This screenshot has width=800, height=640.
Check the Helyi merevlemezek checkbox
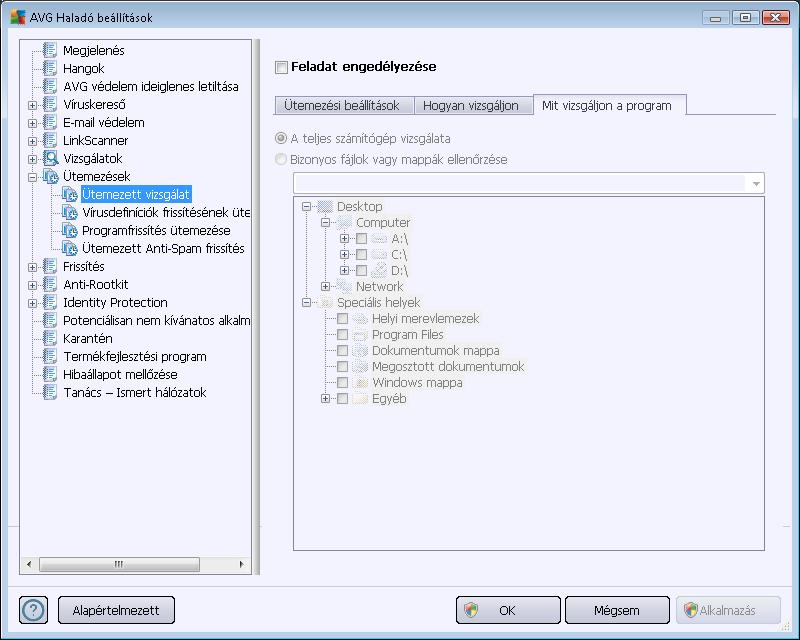point(342,318)
